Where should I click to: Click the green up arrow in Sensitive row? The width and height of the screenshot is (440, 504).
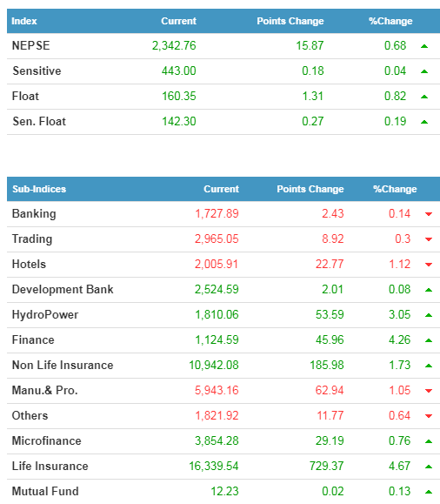click(x=424, y=71)
